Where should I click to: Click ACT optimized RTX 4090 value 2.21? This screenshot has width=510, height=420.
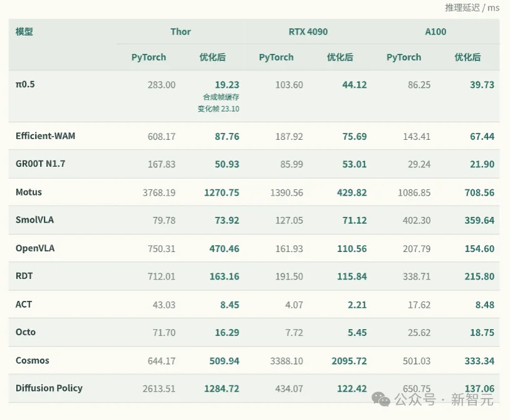(x=357, y=305)
